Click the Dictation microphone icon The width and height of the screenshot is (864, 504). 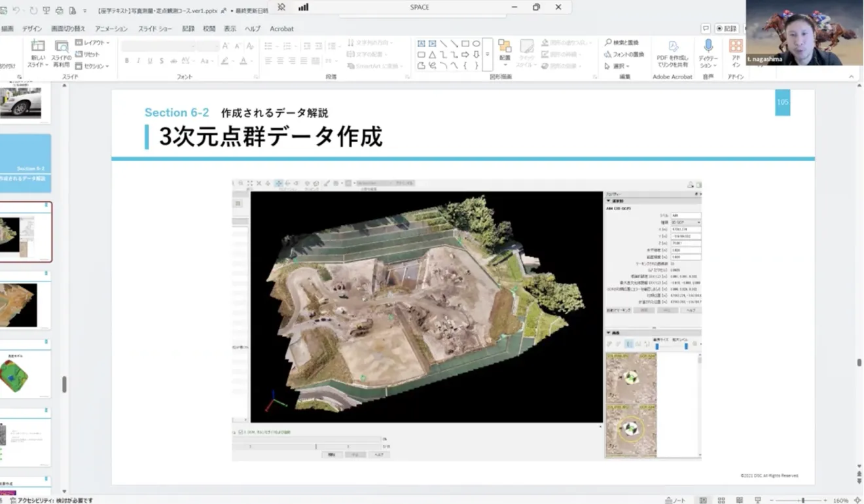pyautogui.click(x=708, y=46)
